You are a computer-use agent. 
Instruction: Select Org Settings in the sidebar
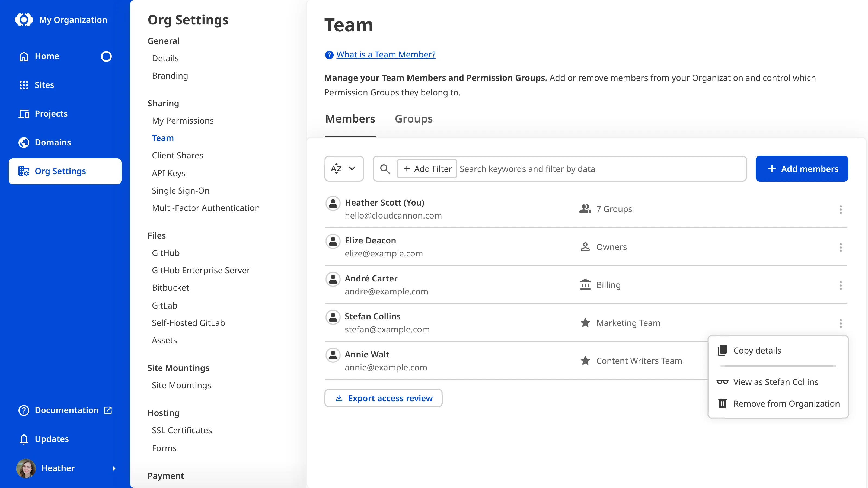coord(65,171)
